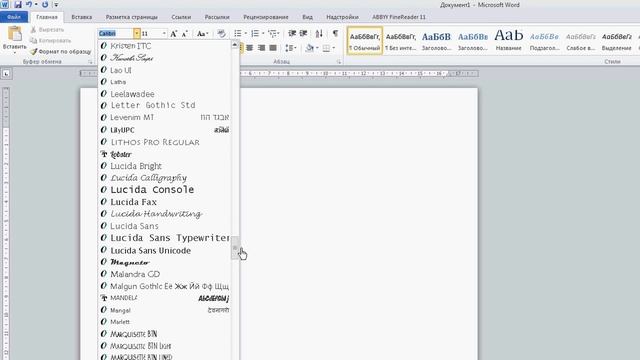Open the Файл tab
This screenshot has width=640, height=360.
14,17
